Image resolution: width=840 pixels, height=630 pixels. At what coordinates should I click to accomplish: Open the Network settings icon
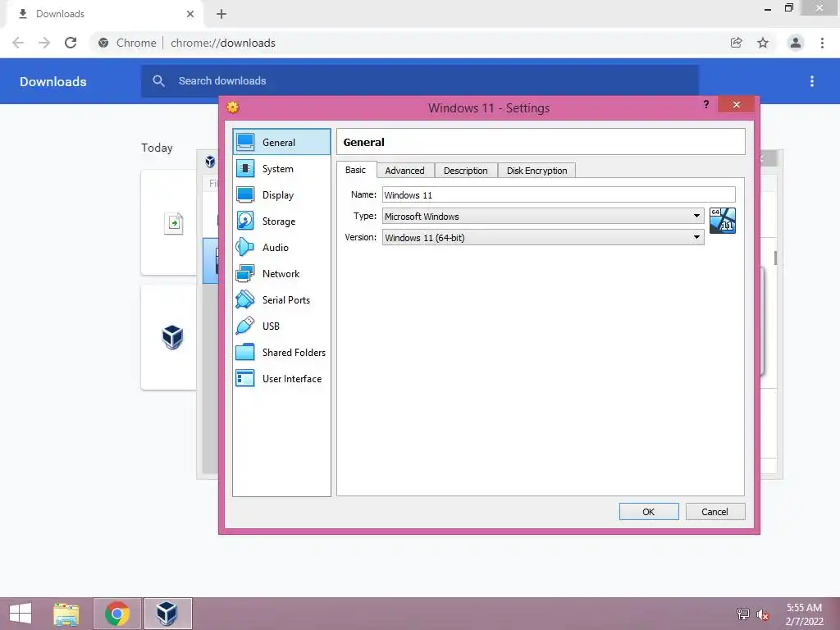click(245, 274)
